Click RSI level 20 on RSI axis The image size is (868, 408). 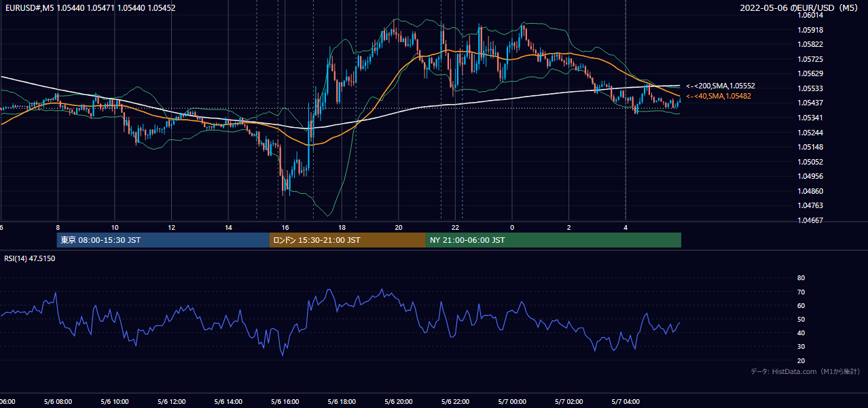[801, 360]
